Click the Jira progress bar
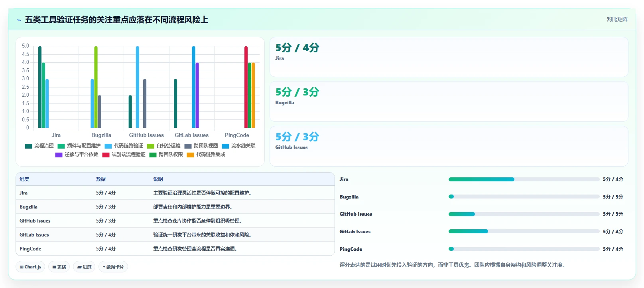The width and height of the screenshot is (644, 288). 524,179
